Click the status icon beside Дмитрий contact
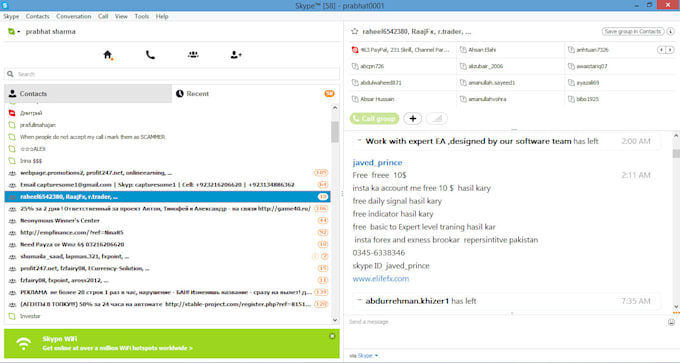680x363 pixels. 12,113
